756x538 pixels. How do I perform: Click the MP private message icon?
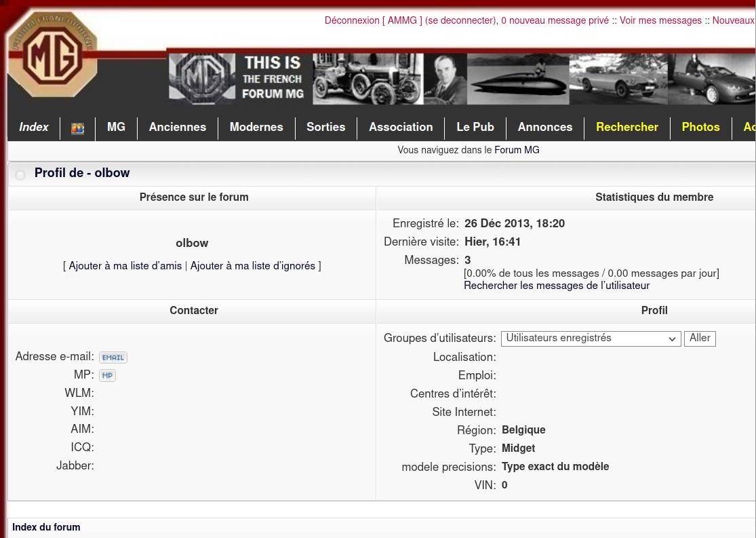[108, 375]
